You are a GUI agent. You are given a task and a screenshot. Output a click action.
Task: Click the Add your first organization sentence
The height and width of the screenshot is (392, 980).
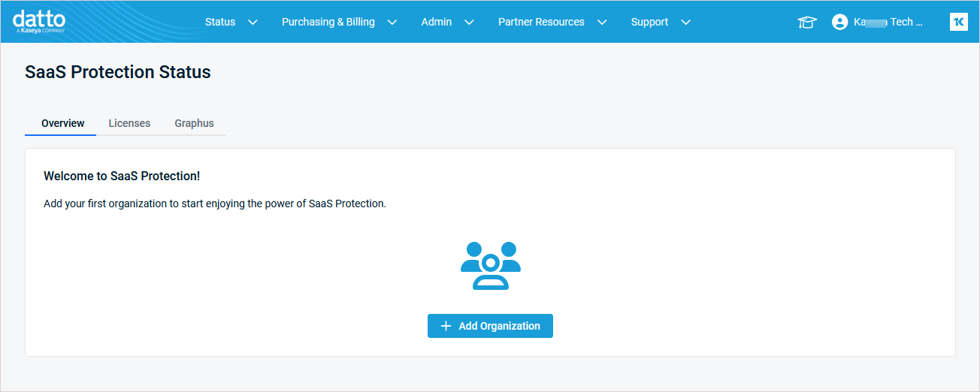pos(215,204)
